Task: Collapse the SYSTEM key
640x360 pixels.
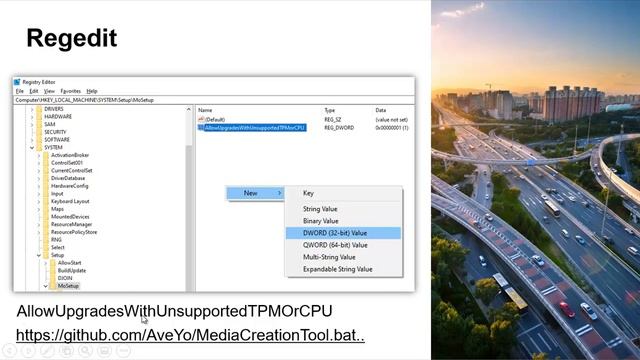Action: tap(32, 147)
